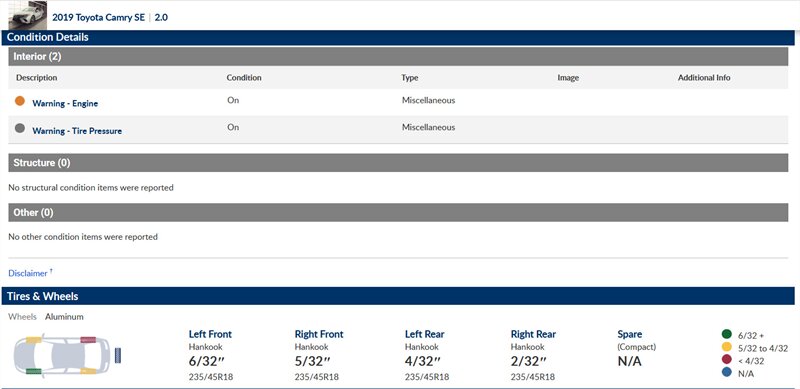Image resolution: width=800 pixels, height=389 pixels.
Task: Click the (Compact) spare label
Action: [636, 347]
